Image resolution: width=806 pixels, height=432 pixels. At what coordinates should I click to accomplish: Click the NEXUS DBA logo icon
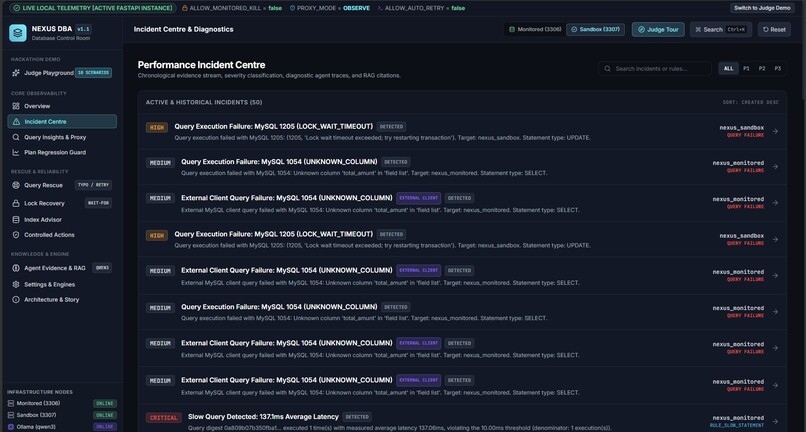[17, 33]
